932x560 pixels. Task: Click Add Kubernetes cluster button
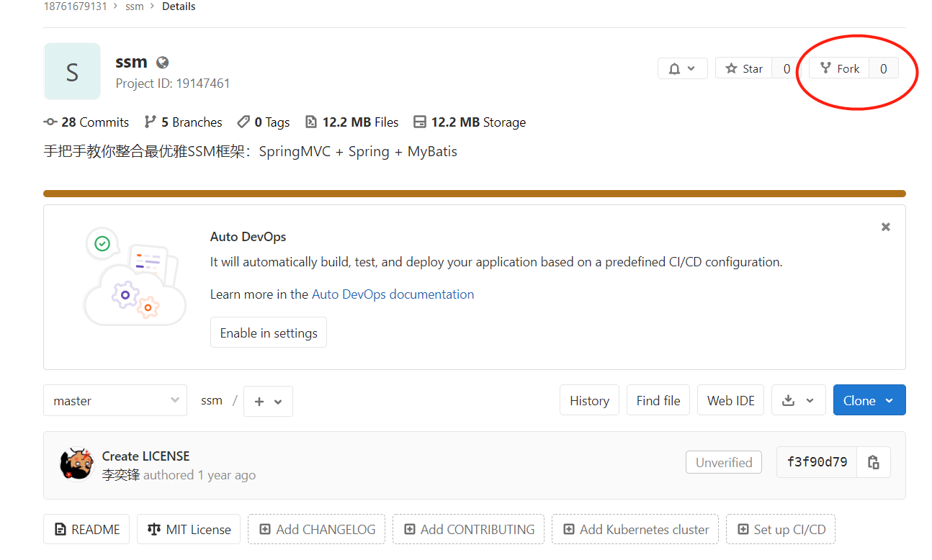coord(635,529)
